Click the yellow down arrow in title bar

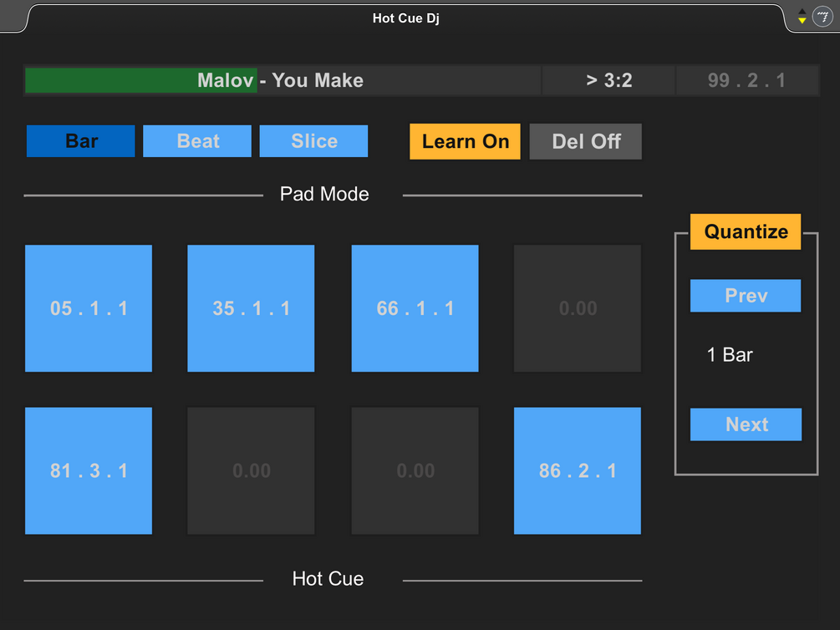(802, 21)
